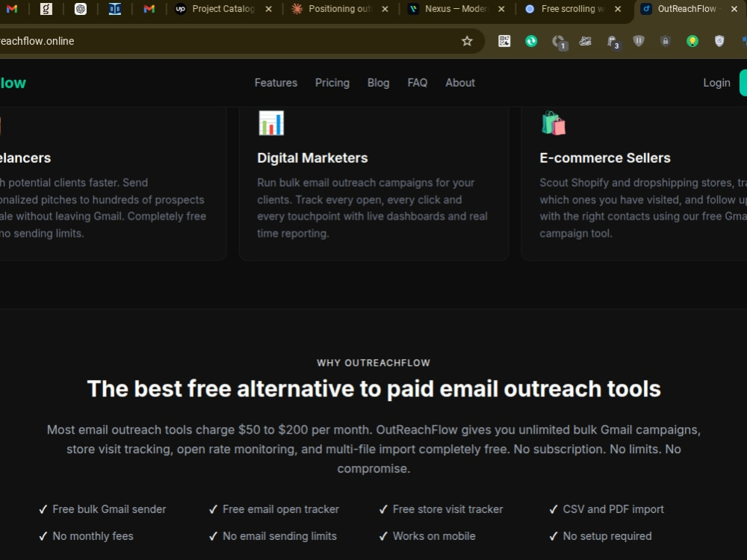
Task: Open the extension with badge 3
Action: [613, 42]
